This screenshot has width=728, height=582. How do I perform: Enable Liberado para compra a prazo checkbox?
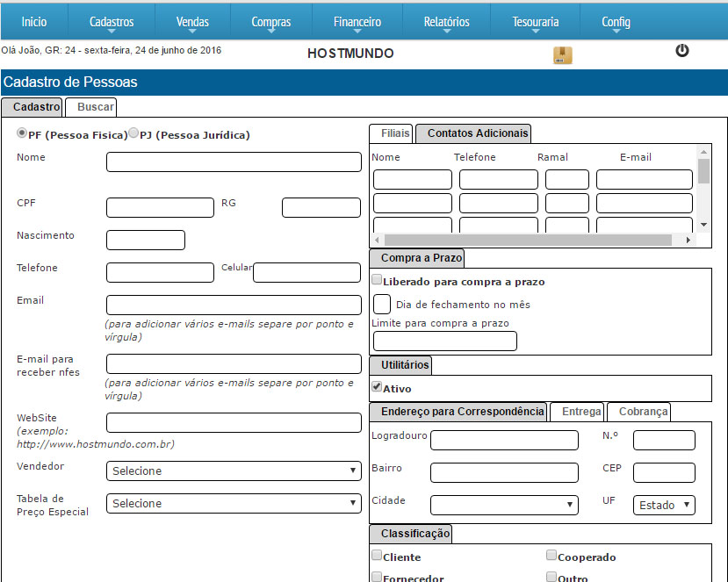377,281
